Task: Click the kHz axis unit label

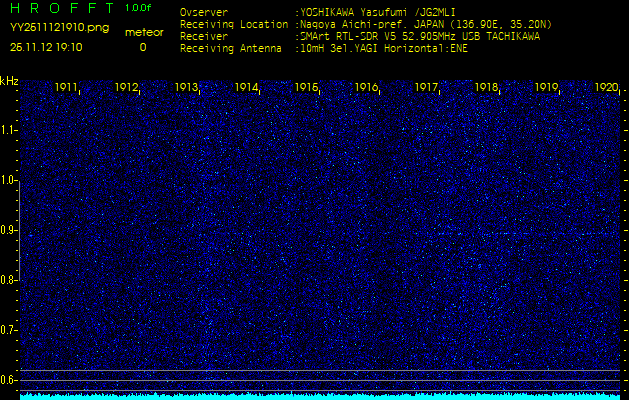Action: pos(9,81)
